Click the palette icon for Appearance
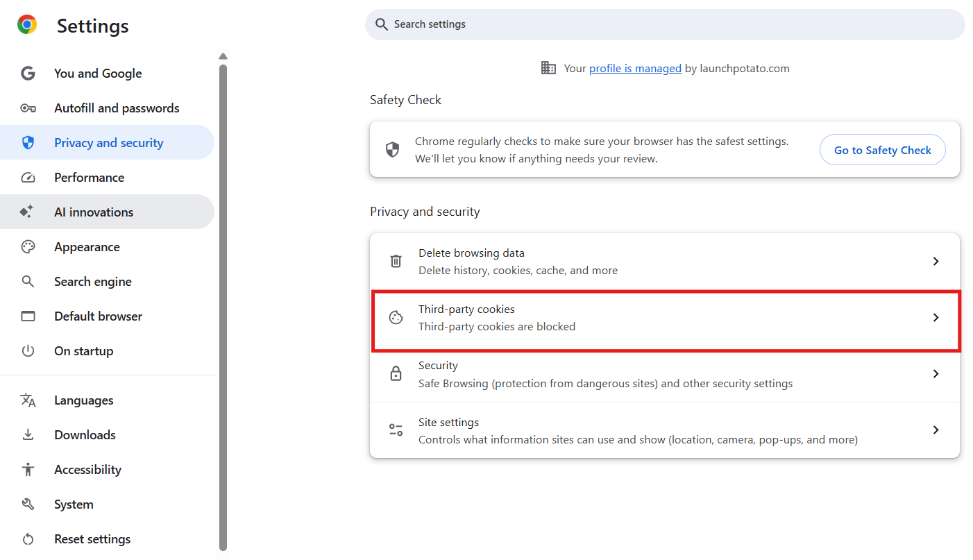This screenshot has height=560, width=973. click(x=28, y=247)
